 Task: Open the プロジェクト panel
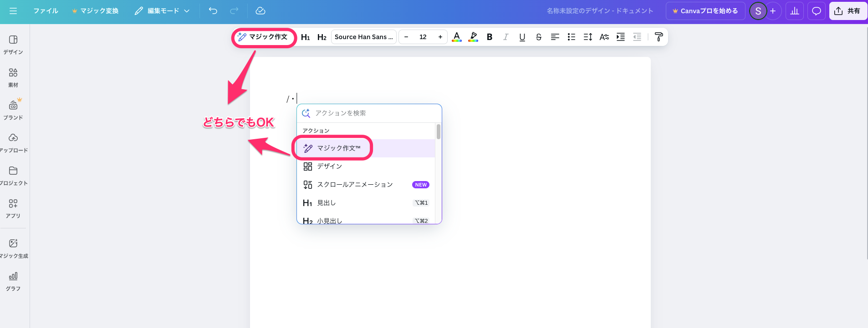pos(13,176)
